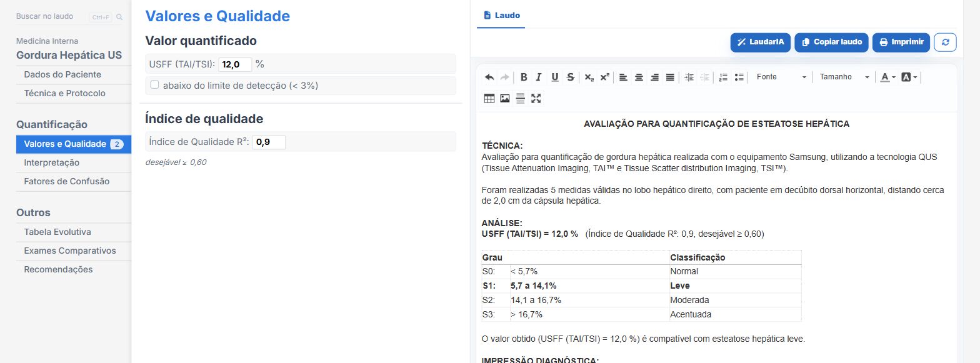The width and height of the screenshot is (980, 363).
Task: Click the '14,1 a 16,7%' table cell
Action: click(589, 300)
